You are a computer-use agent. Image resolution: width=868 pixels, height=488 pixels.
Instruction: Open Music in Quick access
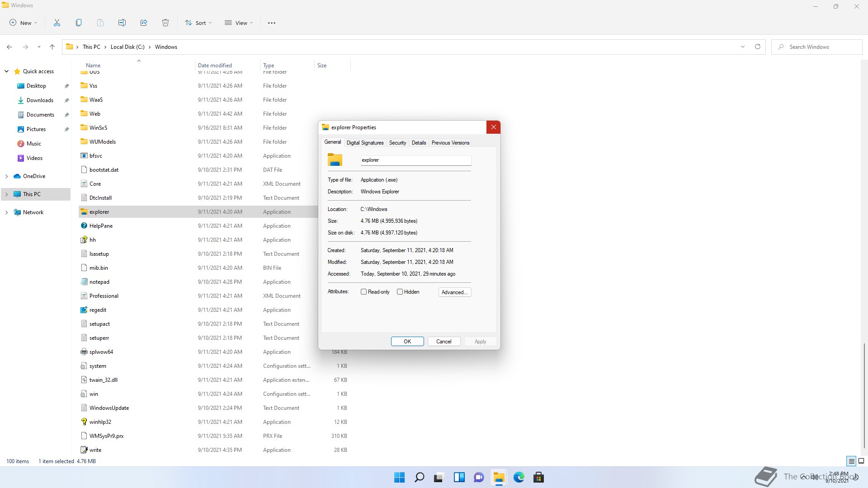point(33,143)
